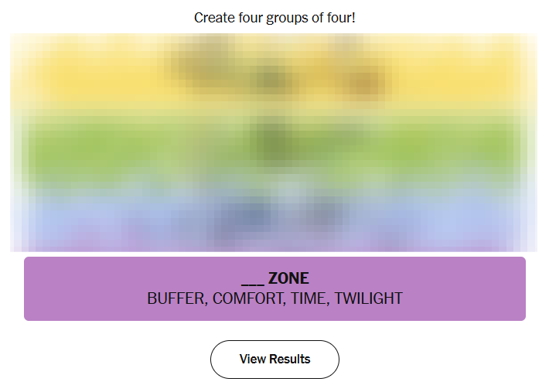The height and width of the screenshot is (392, 549).
Task: Click the blank underscores before ZONE
Action: (x=252, y=281)
